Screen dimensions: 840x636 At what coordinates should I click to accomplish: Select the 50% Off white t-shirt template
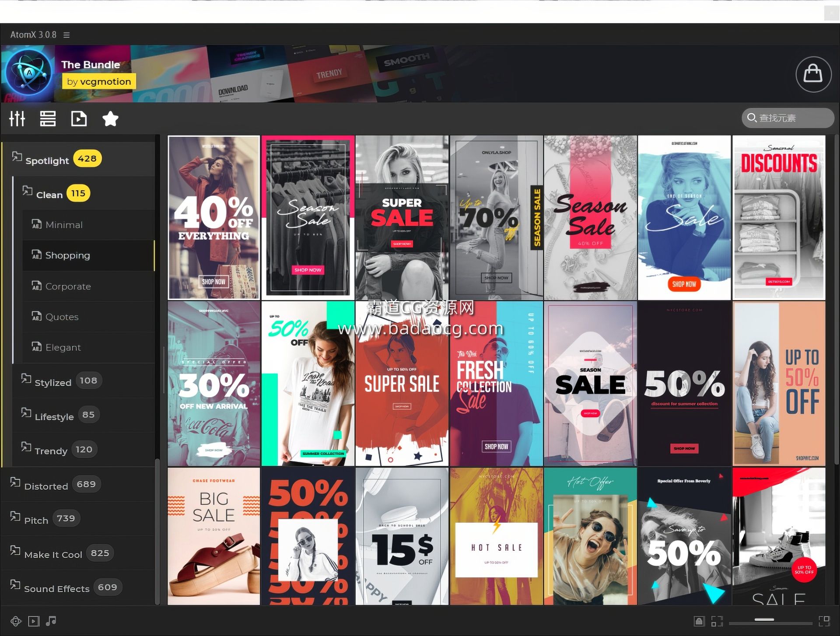pos(308,384)
